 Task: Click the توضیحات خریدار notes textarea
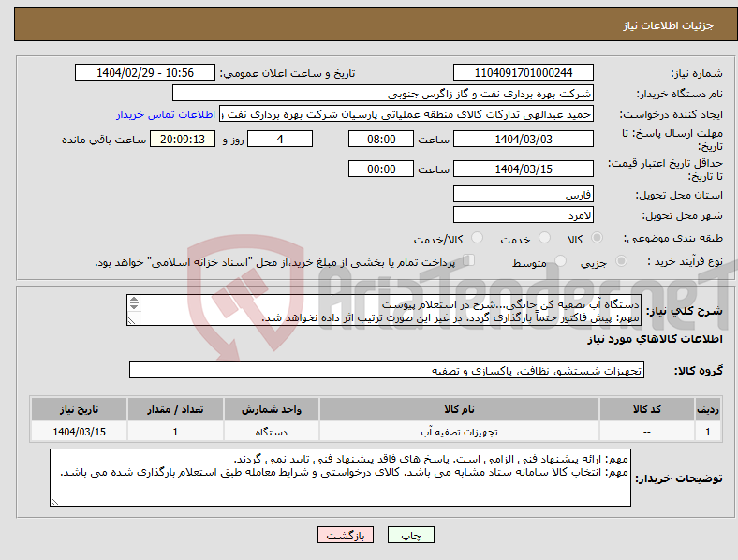340,478
